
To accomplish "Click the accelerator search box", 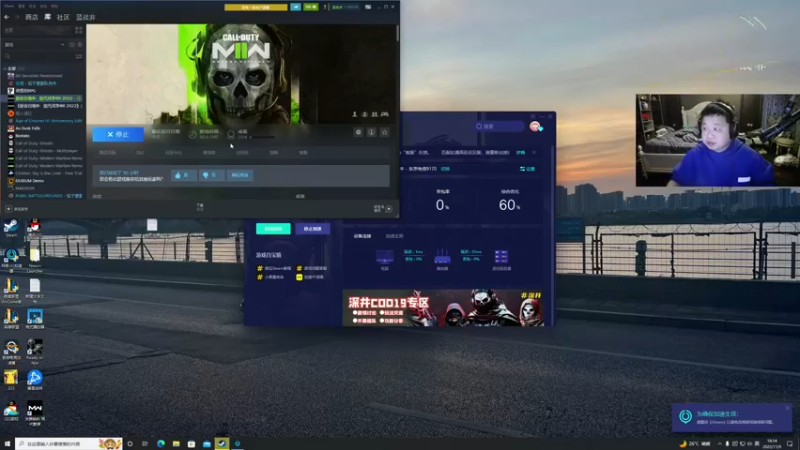I will pos(499,126).
